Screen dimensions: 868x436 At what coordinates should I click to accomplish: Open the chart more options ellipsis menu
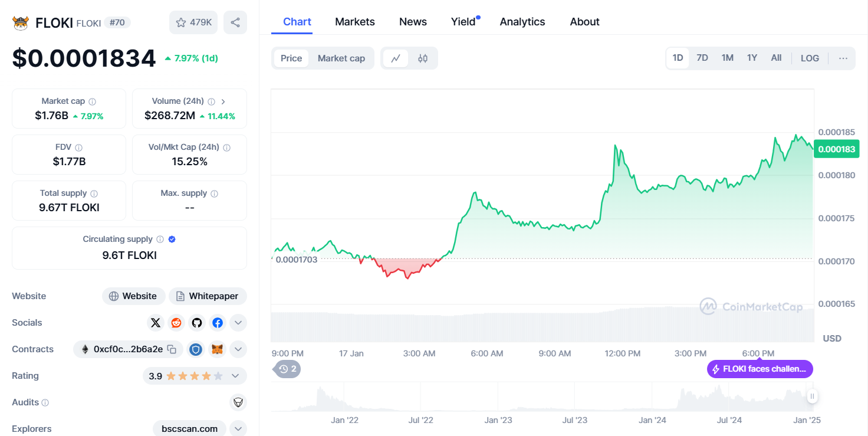[x=843, y=58]
